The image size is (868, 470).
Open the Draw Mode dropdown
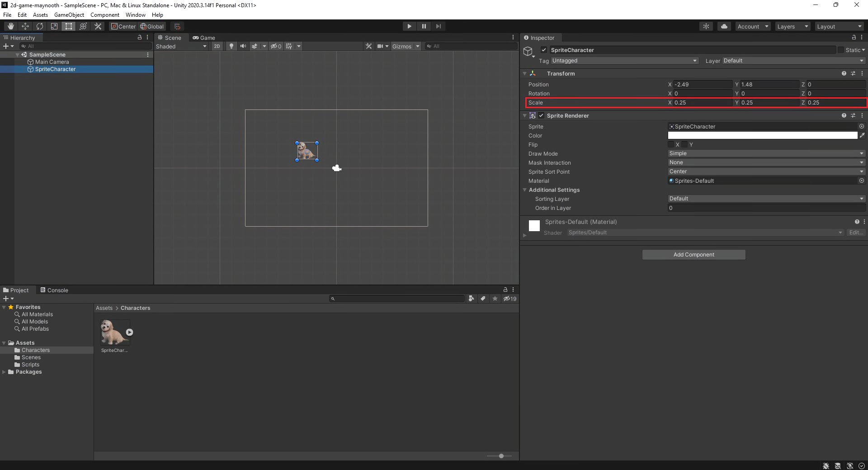click(766, 153)
